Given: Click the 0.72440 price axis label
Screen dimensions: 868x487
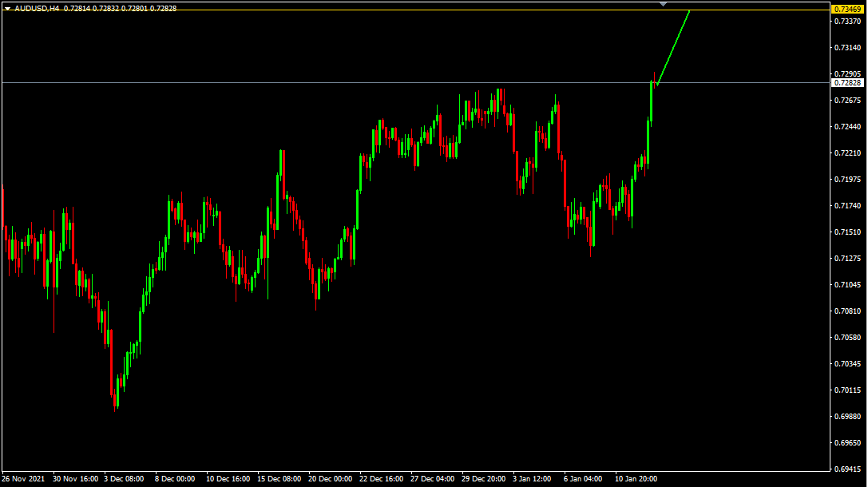Looking at the screenshot, I should [x=847, y=127].
